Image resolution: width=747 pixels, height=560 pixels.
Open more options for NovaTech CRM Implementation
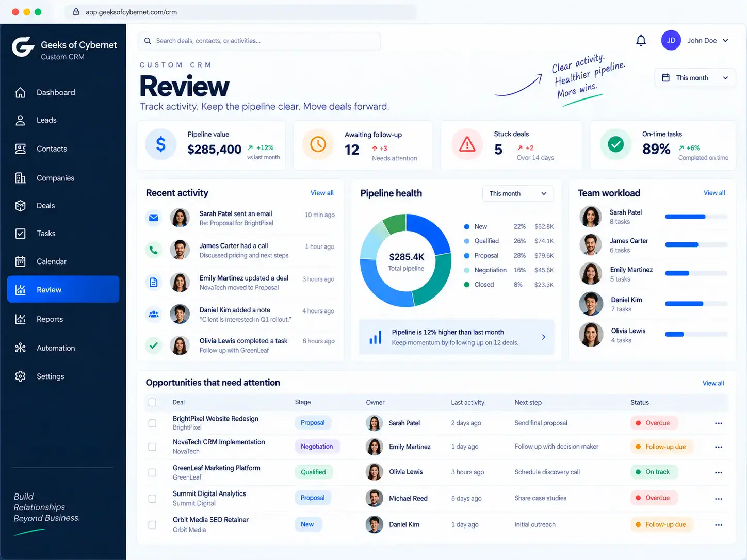coord(718,447)
